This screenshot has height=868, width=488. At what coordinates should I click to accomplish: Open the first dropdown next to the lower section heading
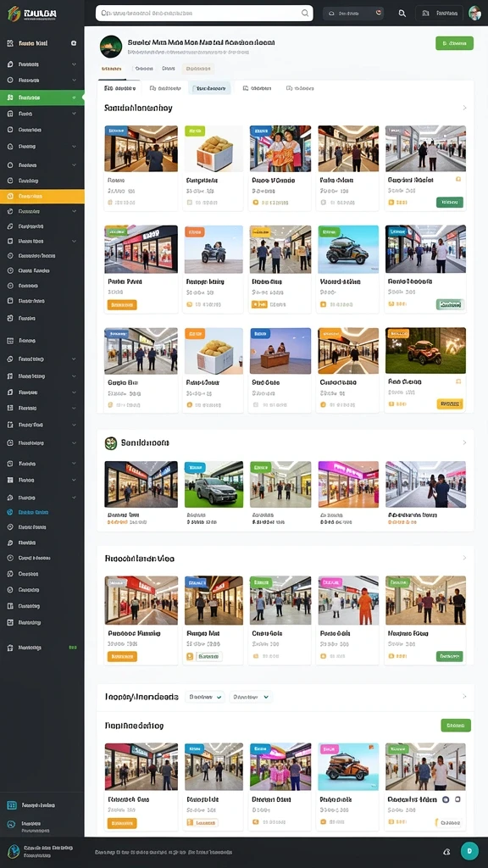click(x=205, y=697)
